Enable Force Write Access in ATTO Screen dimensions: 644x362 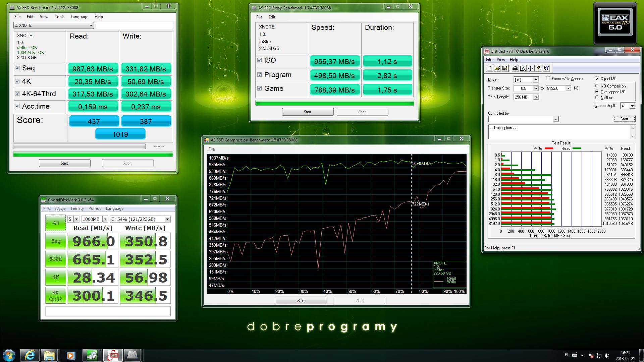(548, 79)
